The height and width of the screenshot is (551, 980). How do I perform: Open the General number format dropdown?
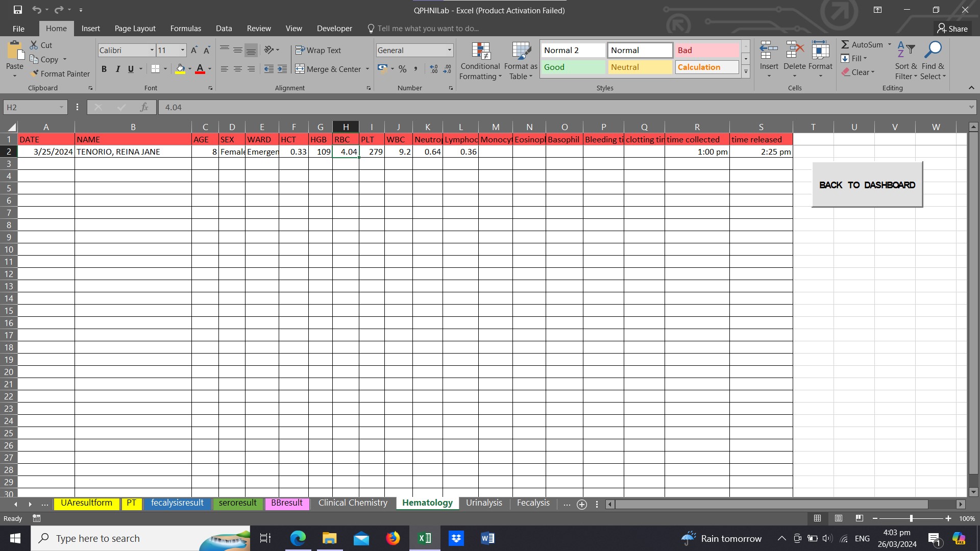pyautogui.click(x=449, y=50)
